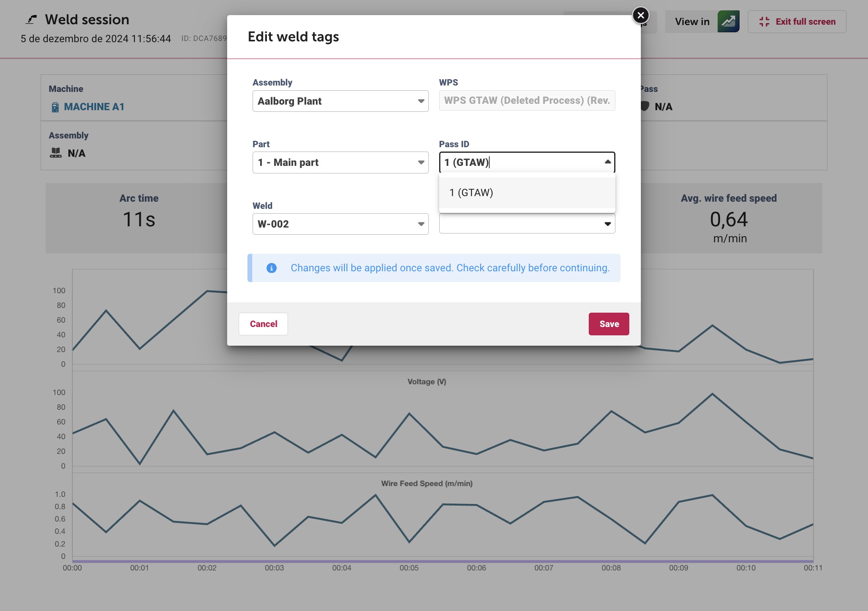The image size is (868, 611).
Task: Open the Part dropdown showing 1 - Main part
Action: coord(341,162)
